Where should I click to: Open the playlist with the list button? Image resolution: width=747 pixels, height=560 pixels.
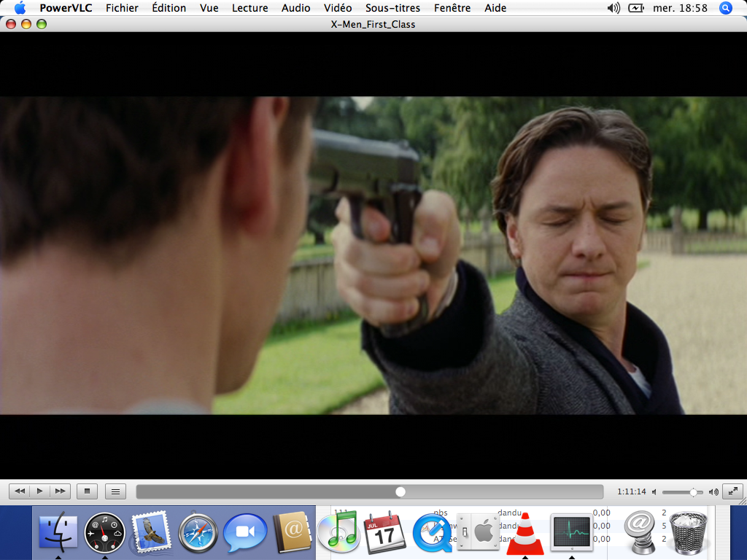pyautogui.click(x=115, y=491)
